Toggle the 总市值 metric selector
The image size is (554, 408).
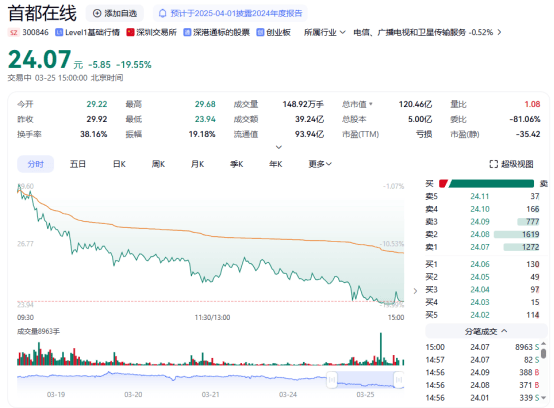coord(371,104)
